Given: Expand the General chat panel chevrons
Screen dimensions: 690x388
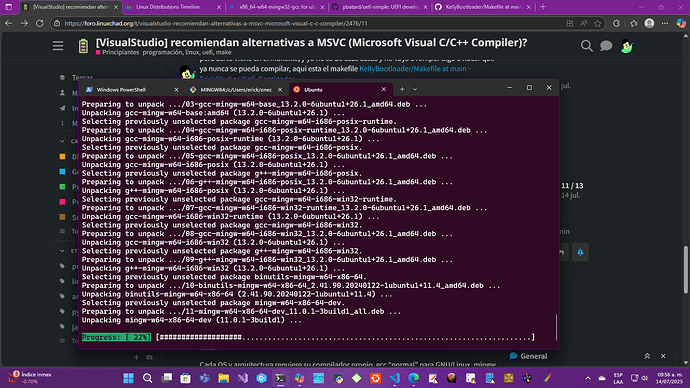Looking at the screenshot, I should coord(647,356).
